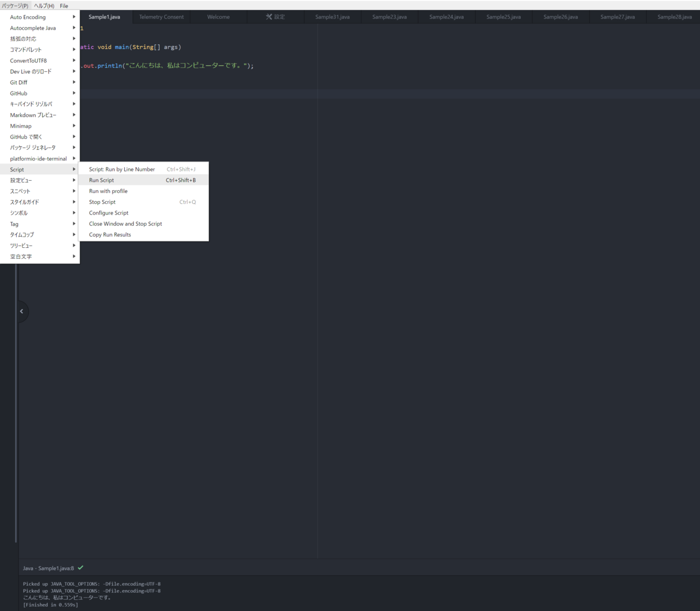Open ConvertToUTF8 submenu

[40, 61]
